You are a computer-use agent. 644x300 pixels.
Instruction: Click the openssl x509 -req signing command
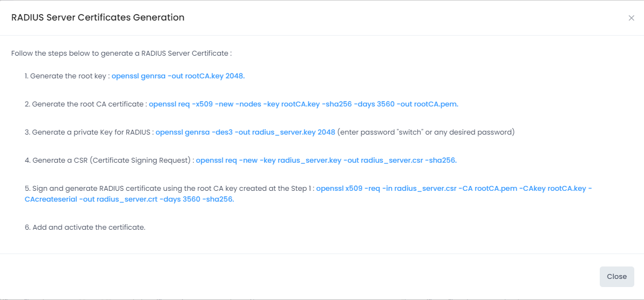(453, 189)
